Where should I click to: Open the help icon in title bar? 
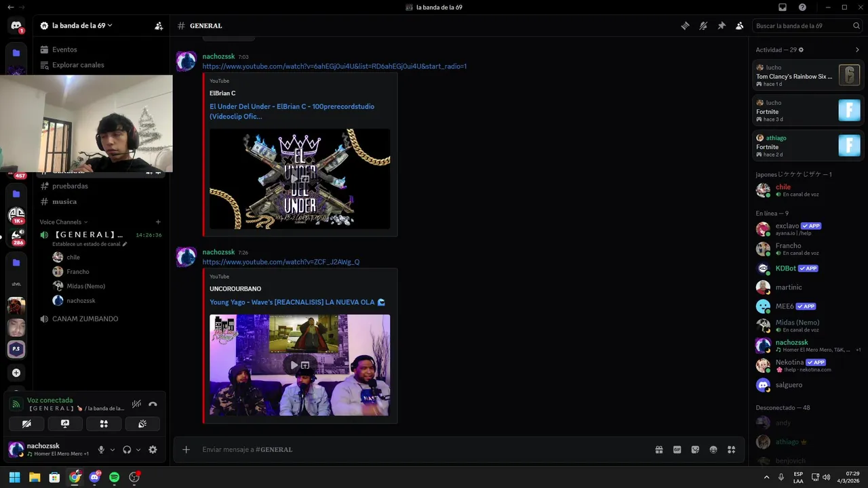pos(802,7)
